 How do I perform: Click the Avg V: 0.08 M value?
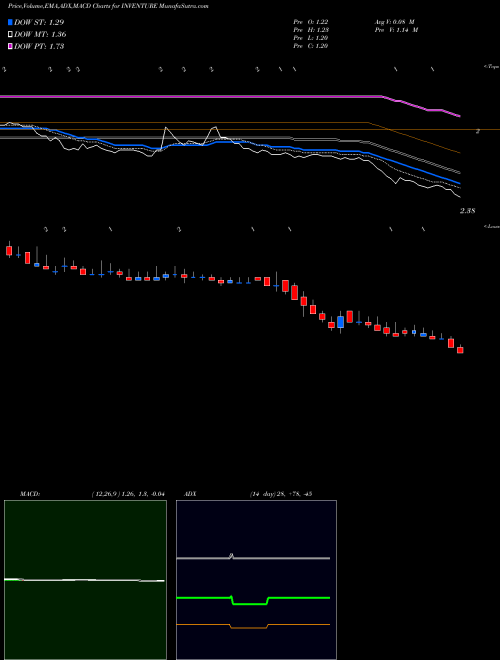395,22
